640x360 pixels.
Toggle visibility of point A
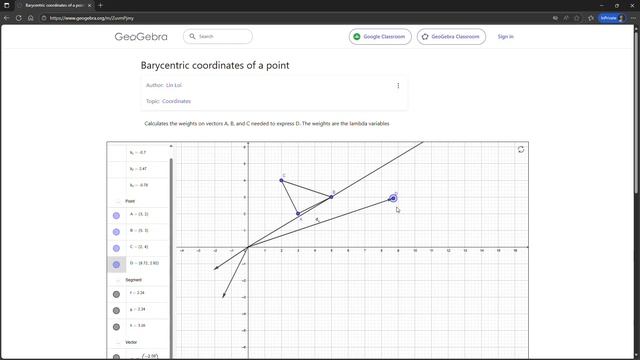tap(116, 216)
